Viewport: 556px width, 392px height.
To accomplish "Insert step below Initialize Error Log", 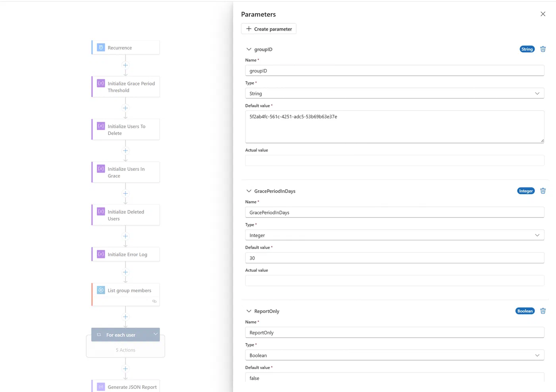I will tap(125, 272).
